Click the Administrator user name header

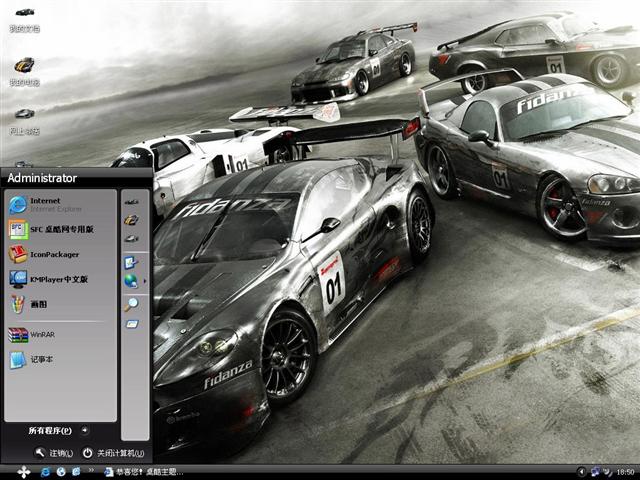42,178
